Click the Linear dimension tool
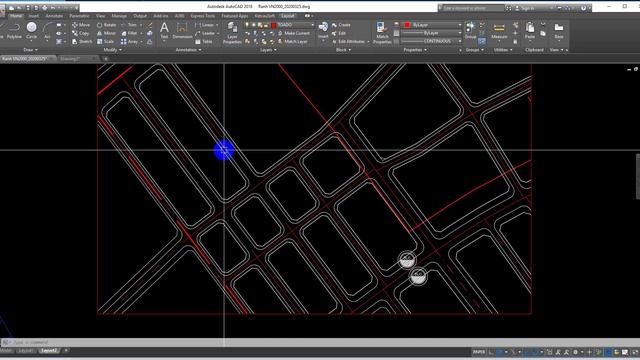Screen dimensions: 640x360 coord(205,25)
